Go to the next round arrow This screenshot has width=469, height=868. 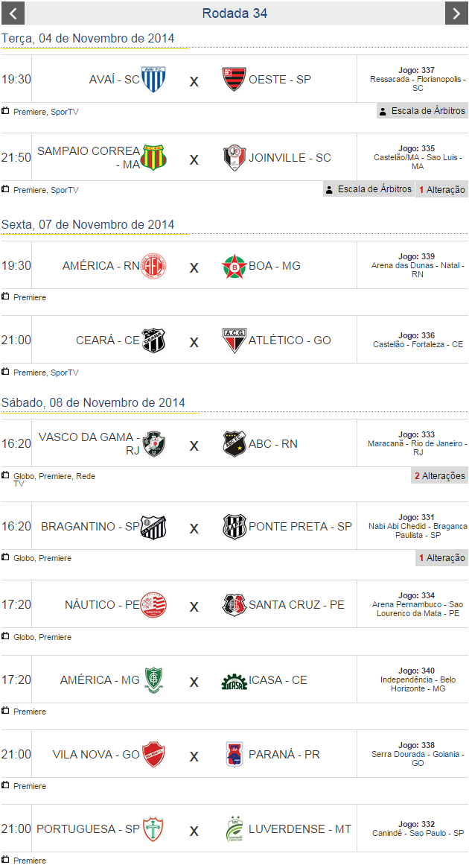pos(456,13)
